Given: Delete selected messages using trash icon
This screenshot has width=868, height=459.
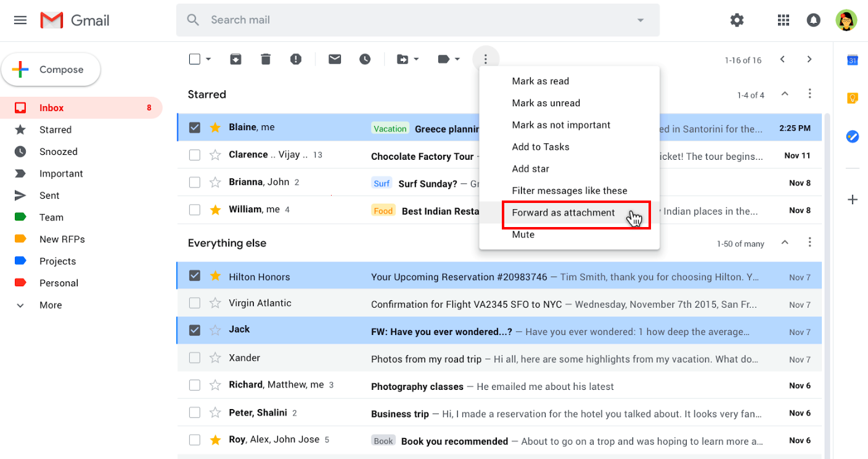Looking at the screenshot, I should (x=266, y=59).
